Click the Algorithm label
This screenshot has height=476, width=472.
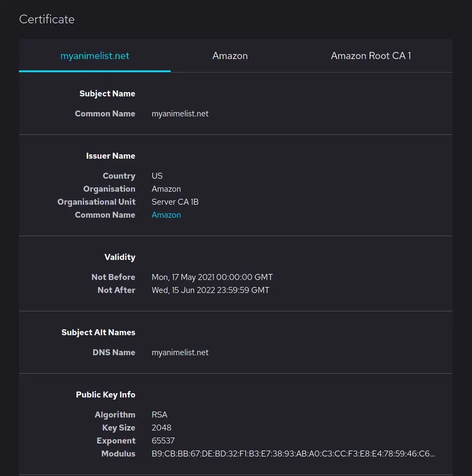(x=115, y=415)
